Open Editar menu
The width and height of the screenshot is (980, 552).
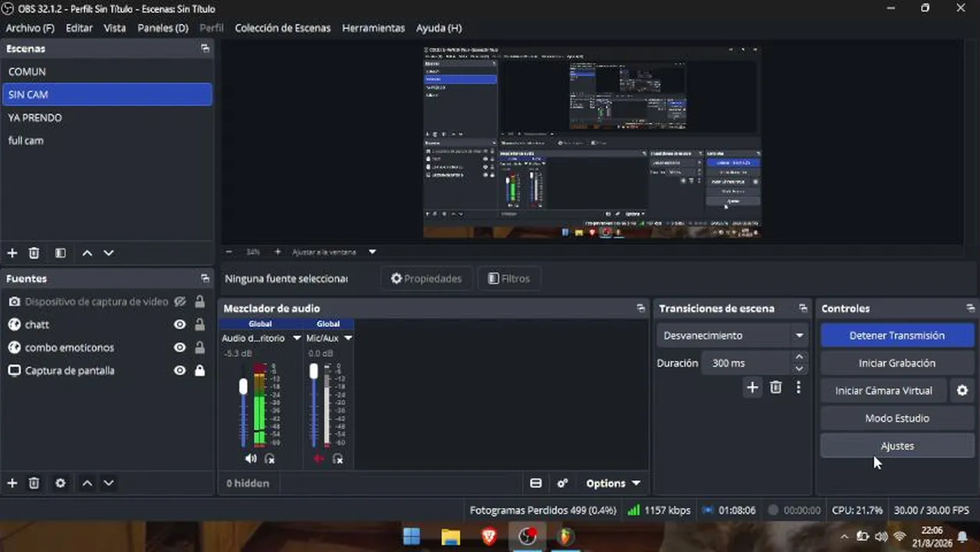coord(79,28)
